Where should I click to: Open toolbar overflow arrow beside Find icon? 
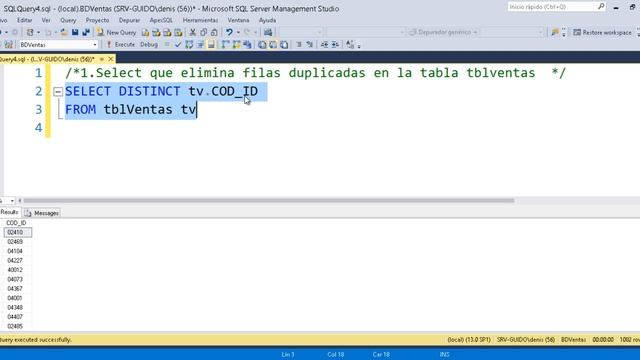(x=564, y=32)
